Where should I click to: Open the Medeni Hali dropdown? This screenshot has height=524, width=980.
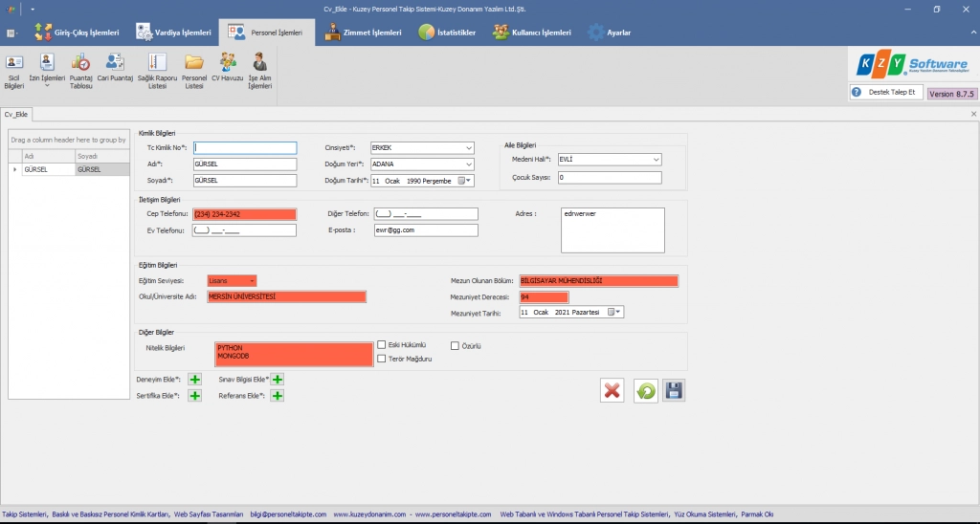[x=656, y=160]
